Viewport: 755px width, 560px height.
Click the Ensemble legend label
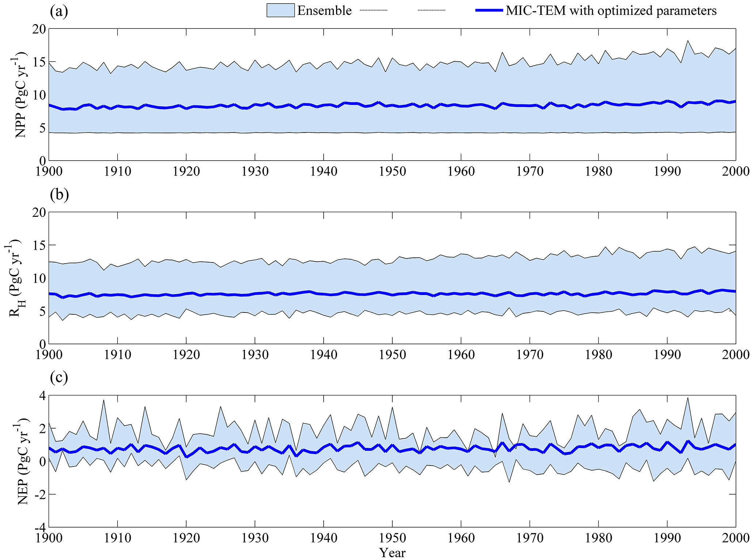pos(324,11)
